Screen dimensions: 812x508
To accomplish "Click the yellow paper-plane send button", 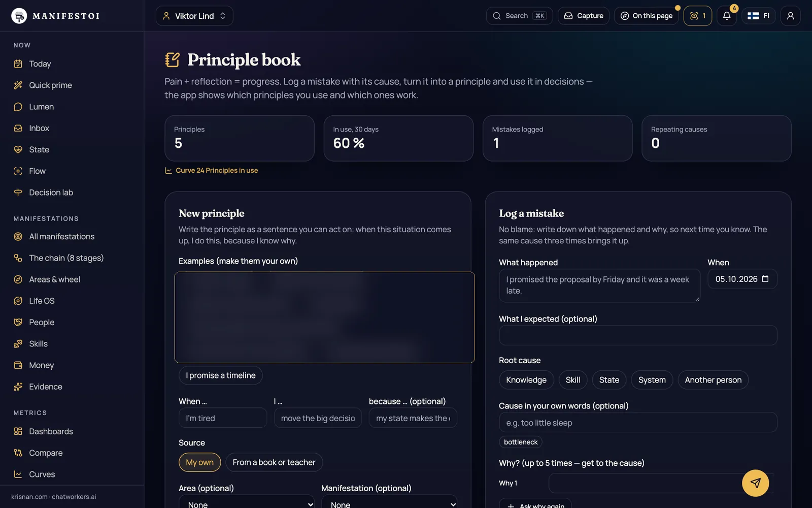I will point(755,483).
